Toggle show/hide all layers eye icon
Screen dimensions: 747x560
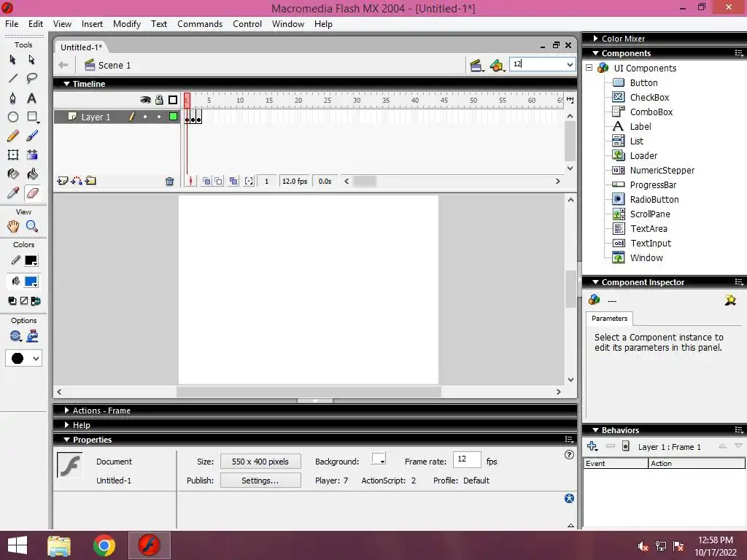coord(145,99)
